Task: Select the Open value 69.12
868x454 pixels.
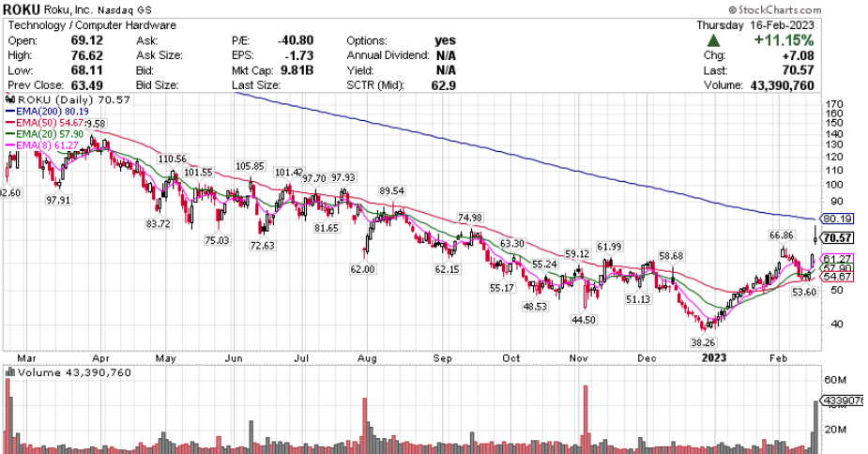Action: coord(87,40)
